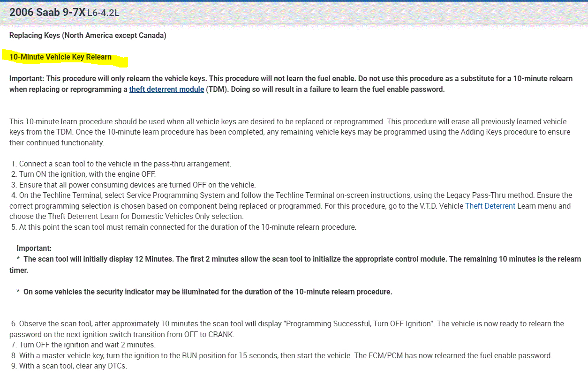The height and width of the screenshot is (376, 588).
Task: Click the 2006 Saab 9-7X vehicle title
Action: (x=47, y=13)
